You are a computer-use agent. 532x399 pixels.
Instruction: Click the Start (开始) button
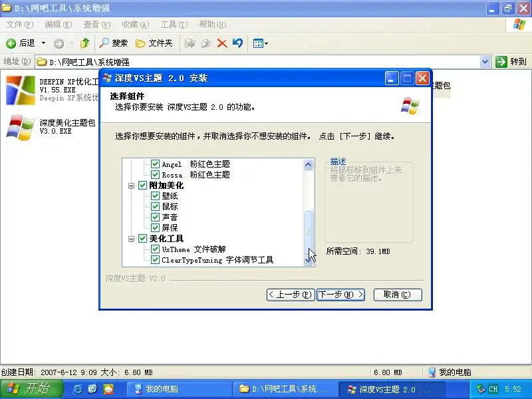[31, 388]
